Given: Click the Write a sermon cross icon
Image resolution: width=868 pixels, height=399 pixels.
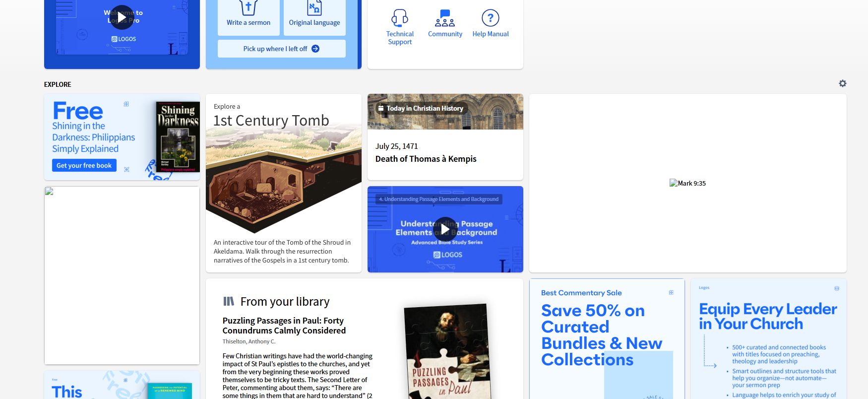Looking at the screenshot, I should 248,7.
